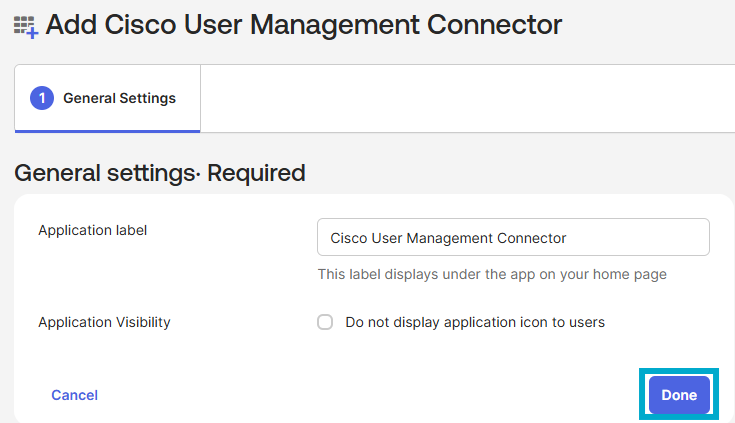Enable Do not display application icon checkbox

pos(325,322)
